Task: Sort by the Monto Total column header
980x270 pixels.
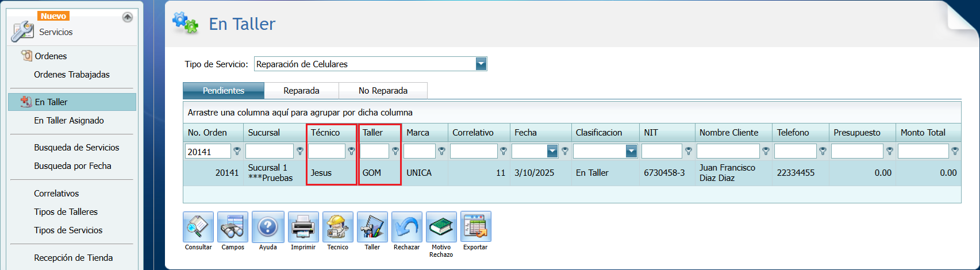Action: [928, 132]
